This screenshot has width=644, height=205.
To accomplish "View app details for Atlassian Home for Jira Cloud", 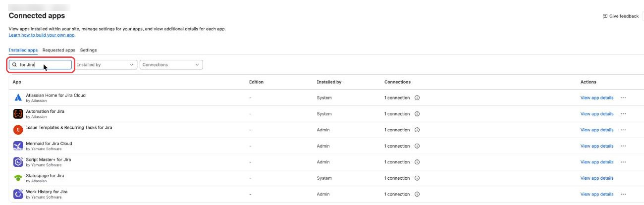I will tap(597, 98).
